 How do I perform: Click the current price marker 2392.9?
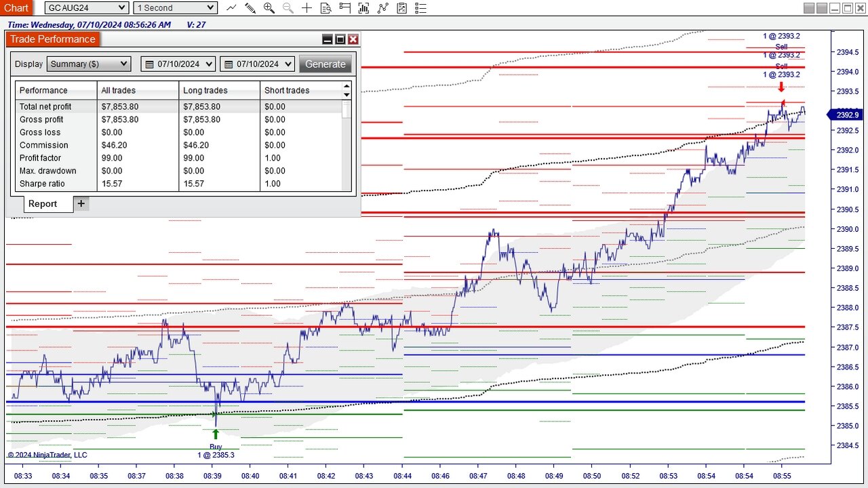(844, 115)
